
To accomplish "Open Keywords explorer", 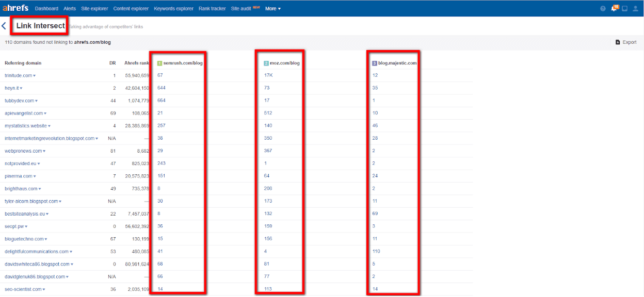I will tap(173, 9).
